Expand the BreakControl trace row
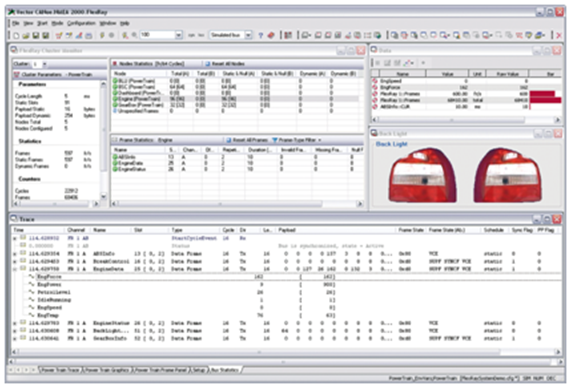The width and height of the screenshot is (571, 388). (x=15, y=261)
